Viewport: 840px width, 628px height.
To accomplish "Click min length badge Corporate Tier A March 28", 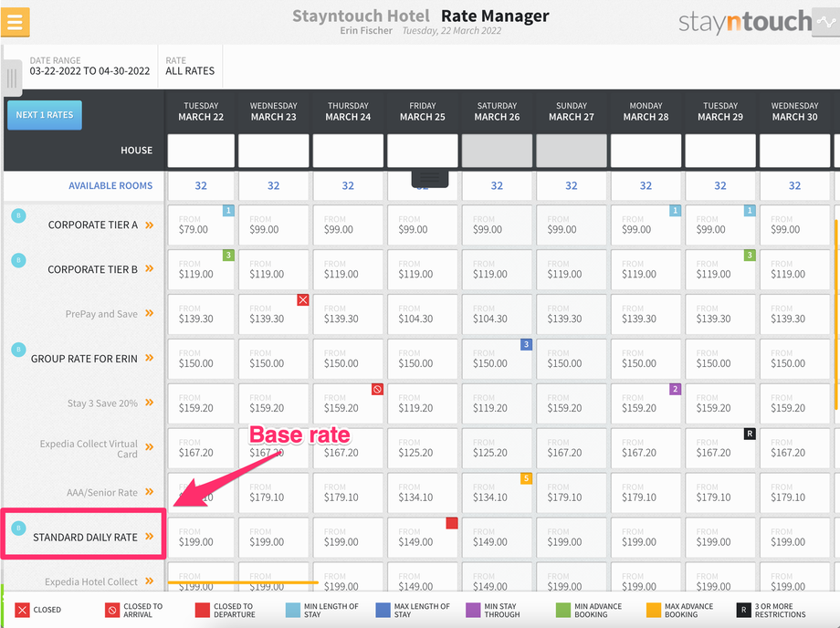I will click(676, 211).
